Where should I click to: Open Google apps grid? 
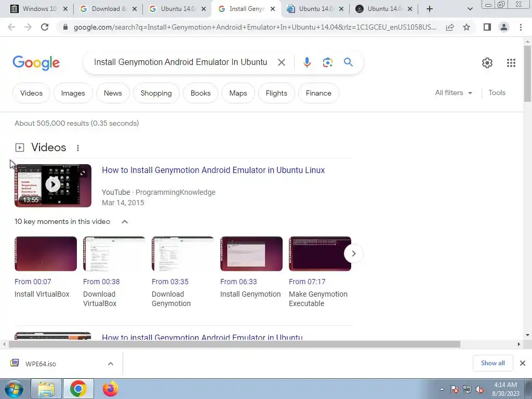[x=511, y=63]
